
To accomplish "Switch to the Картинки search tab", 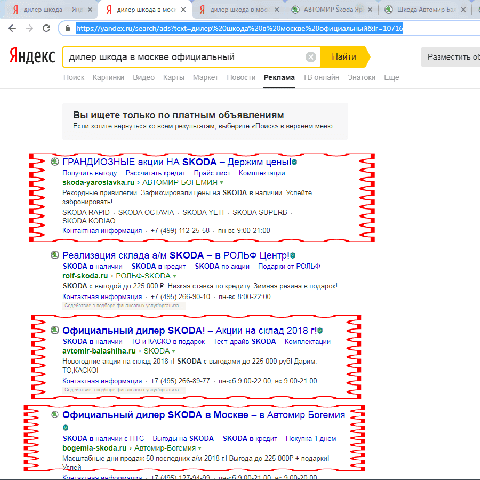I will click(x=108, y=77).
